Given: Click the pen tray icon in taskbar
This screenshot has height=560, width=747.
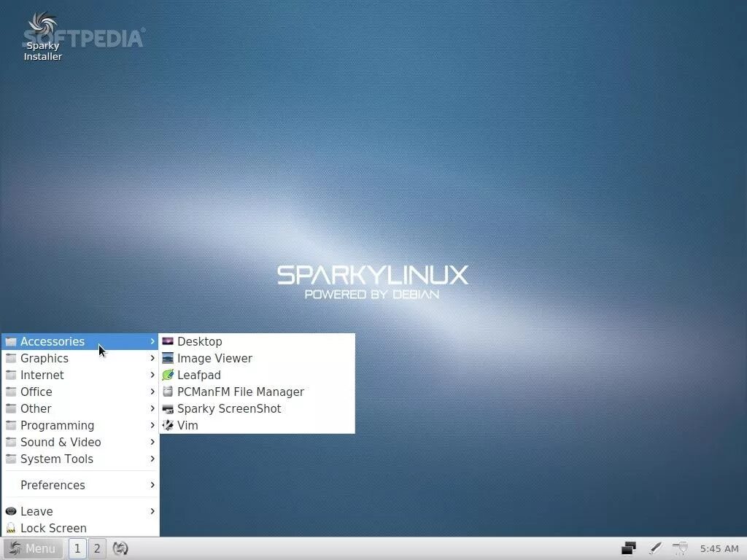Looking at the screenshot, I should (x=655, y=548).
